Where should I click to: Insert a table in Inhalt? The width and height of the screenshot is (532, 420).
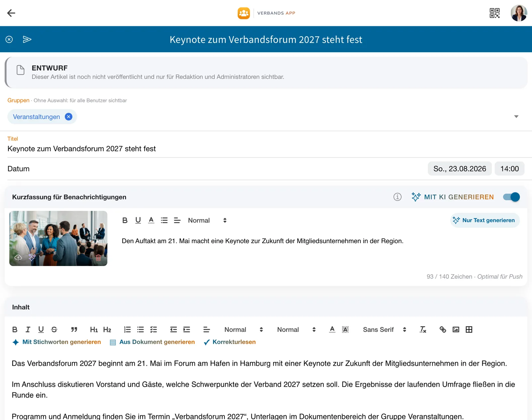click(x=469, y=330)
